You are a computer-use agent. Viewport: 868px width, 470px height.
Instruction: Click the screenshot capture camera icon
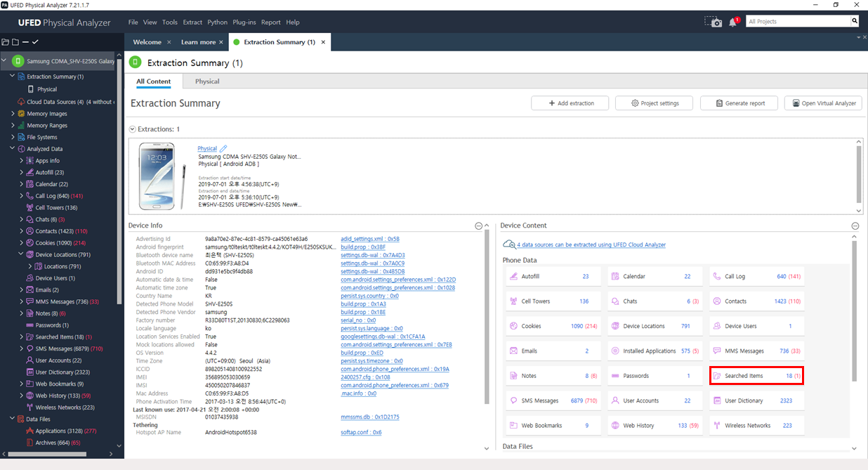(x=714, y=22)
